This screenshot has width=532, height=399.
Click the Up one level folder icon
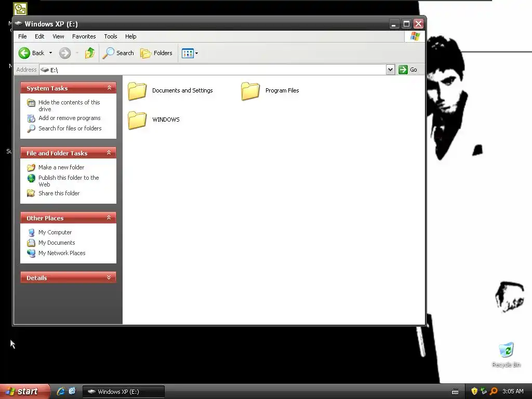coord(89,53)
